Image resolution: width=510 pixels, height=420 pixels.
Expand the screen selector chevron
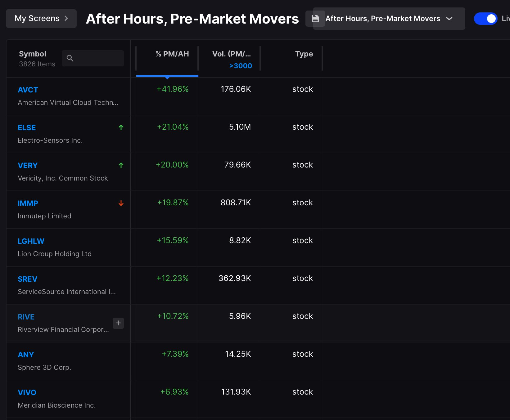pos(449,19)
